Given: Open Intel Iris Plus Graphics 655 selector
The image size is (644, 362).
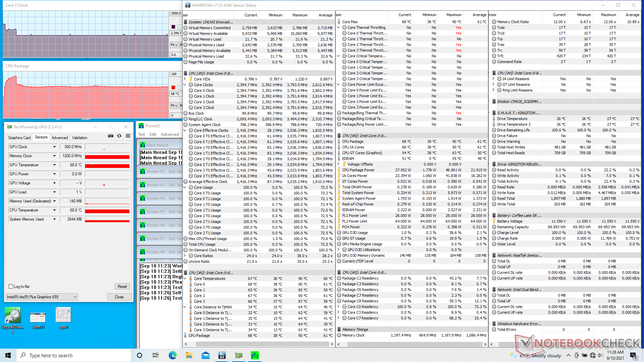Looking at the screenshot, I should tap(42, 297).
